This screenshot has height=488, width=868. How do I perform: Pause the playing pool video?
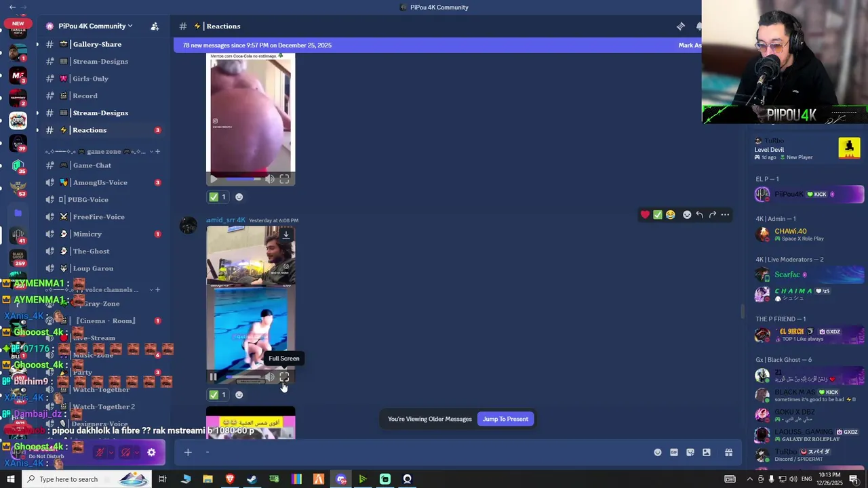pyautogui.click(x=213, y=378)
